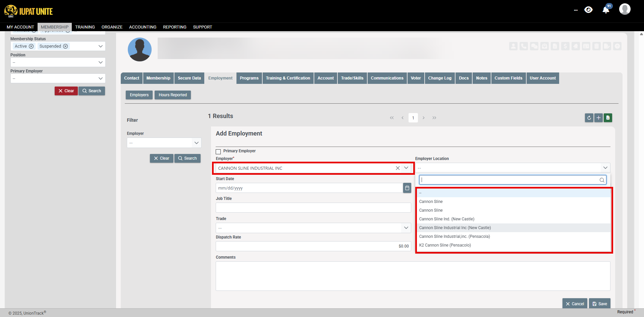
Task: Click the Hours Reported button
Action: [173, 95]
